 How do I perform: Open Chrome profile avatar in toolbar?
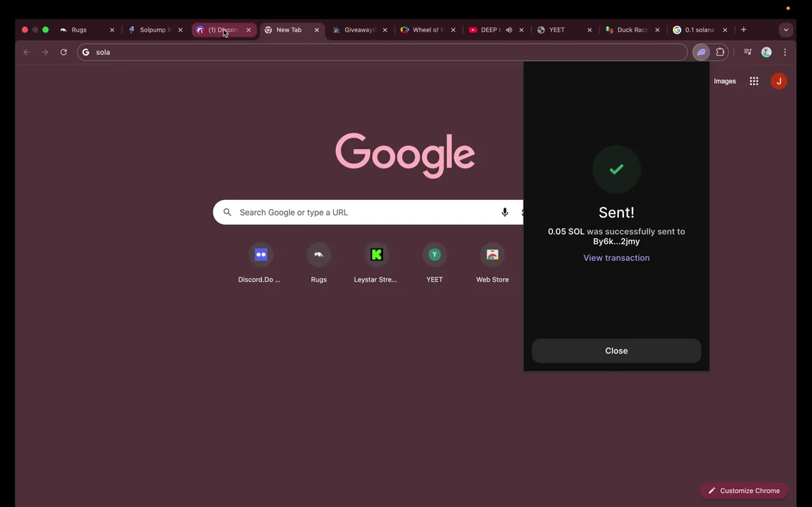pyautogui.click(x=766, y=52)
